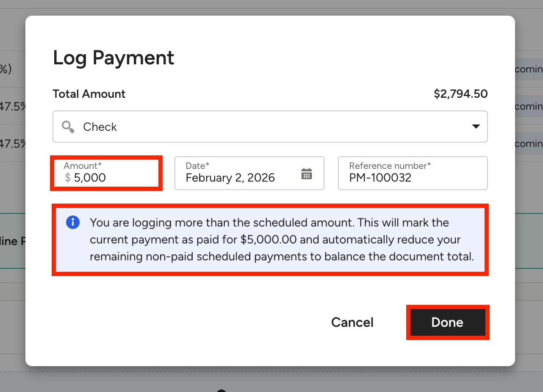Open the Check payment method combo box
Viewport: 543px width, 392px height.
(270, 127)
